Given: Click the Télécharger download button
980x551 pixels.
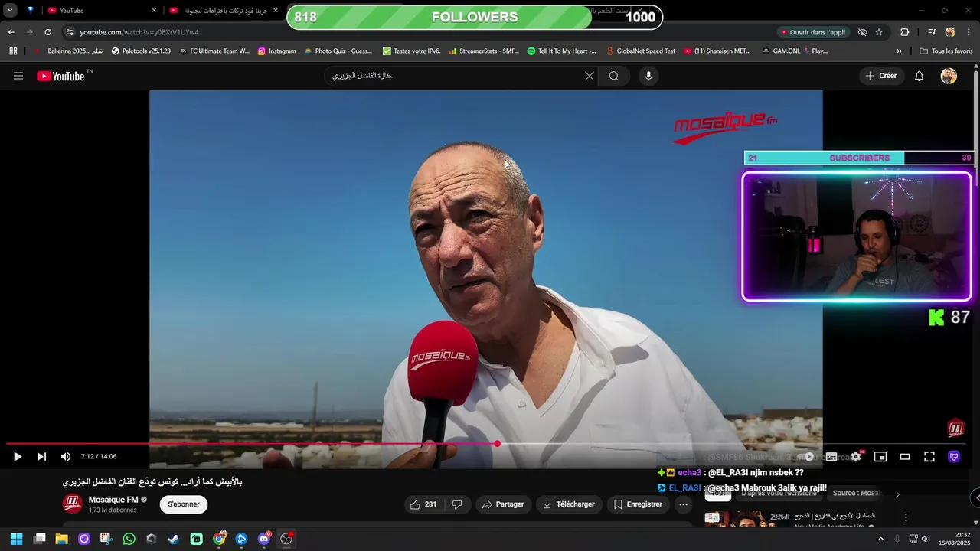Looking at the screenshot, I should click(568, 504).
